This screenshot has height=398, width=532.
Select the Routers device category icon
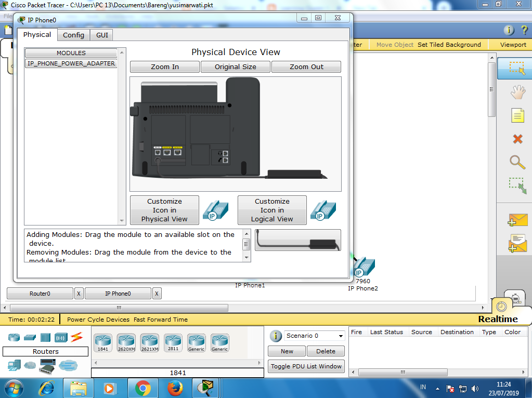(14, 337)
